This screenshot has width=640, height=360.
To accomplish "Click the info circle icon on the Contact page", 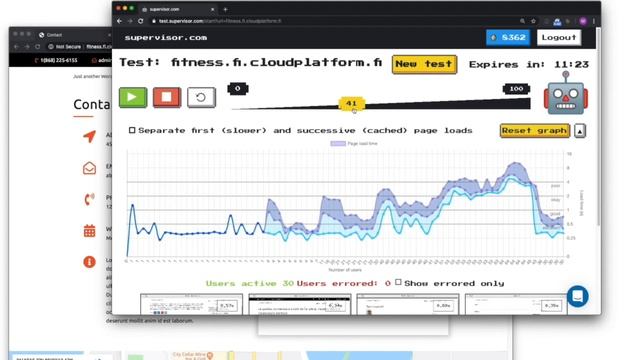I will 89,262.
